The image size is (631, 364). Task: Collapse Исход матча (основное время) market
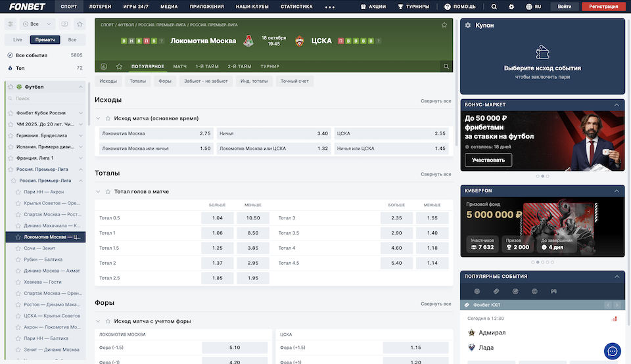click(x=98, y=118)
